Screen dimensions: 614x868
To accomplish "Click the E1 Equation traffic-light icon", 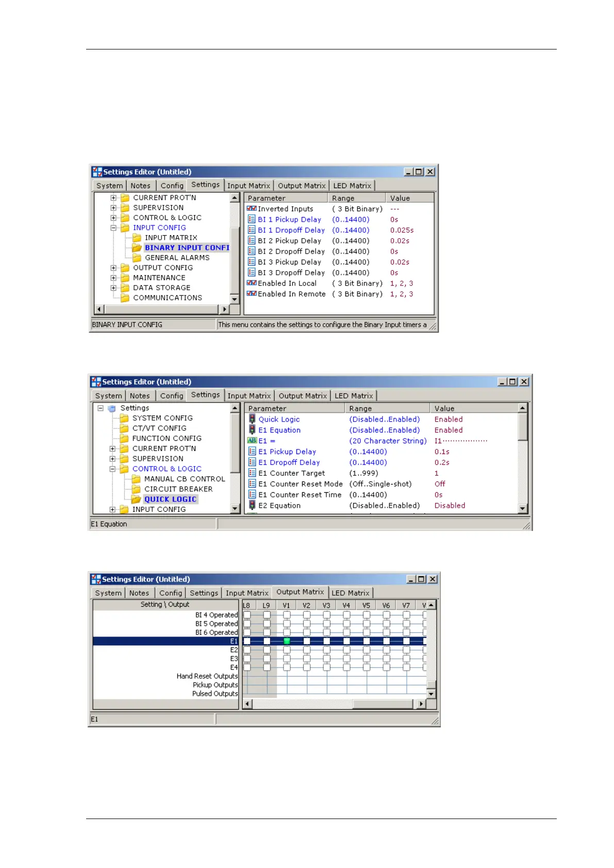I will coord(252,430).
